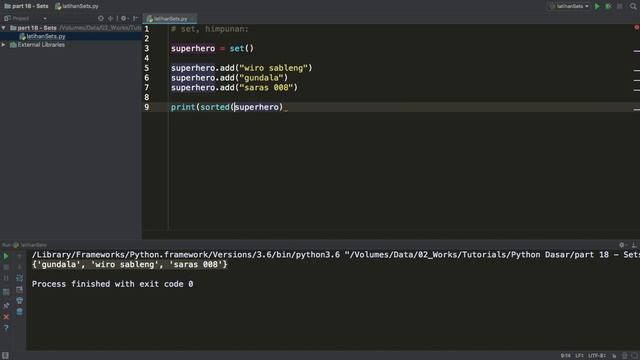Click the print icon in Run console

tap(19, 301)
